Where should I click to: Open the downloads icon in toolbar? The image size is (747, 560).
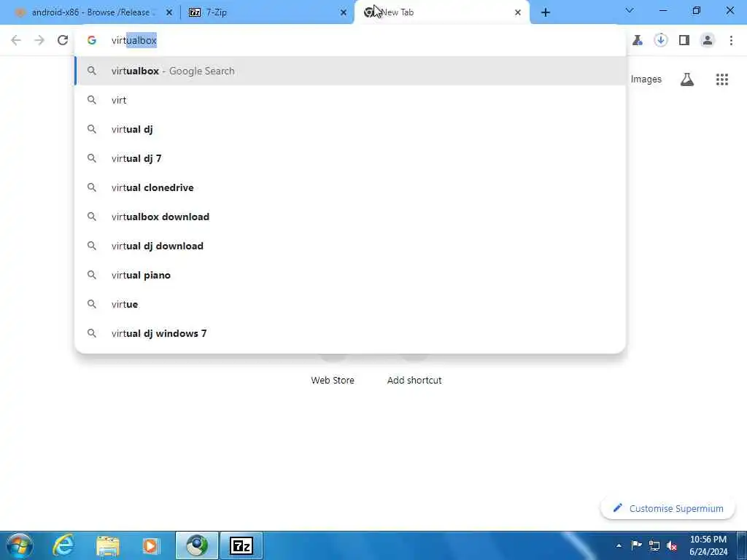[x=660, y=41]
